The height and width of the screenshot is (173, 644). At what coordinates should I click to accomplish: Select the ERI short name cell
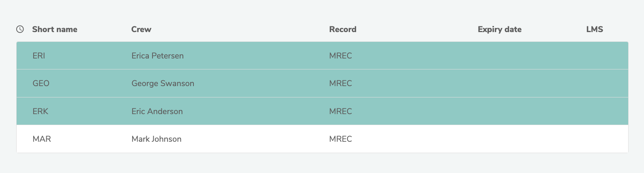pos(39,56)
